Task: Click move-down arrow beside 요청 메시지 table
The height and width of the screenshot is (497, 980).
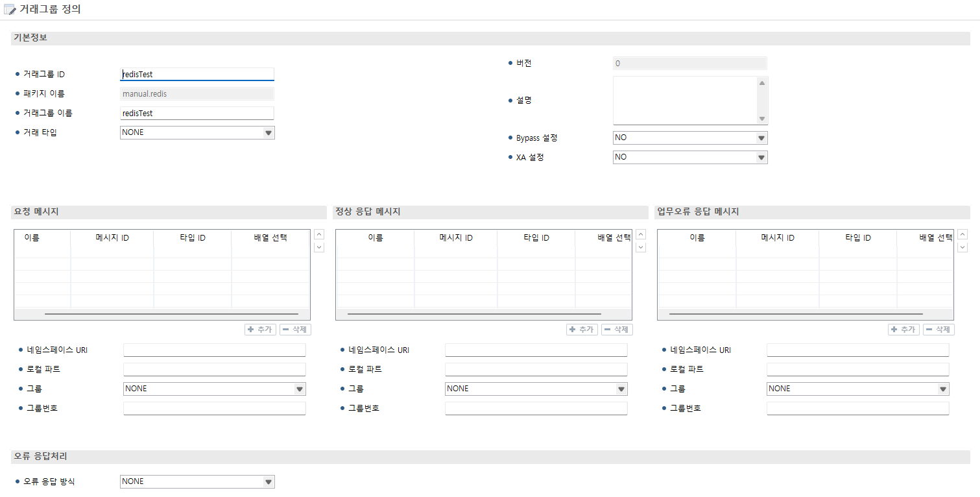Action: pos(319,247)
